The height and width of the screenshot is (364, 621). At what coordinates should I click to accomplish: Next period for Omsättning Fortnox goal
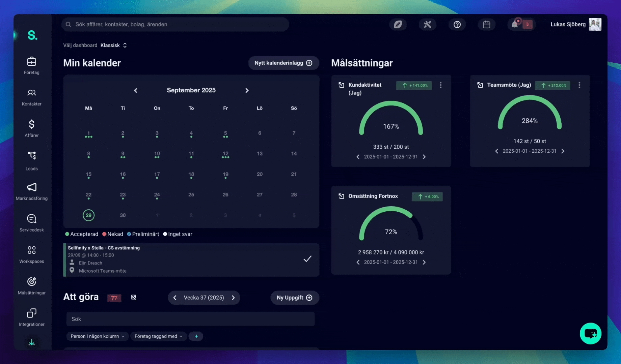pos(424,262)
